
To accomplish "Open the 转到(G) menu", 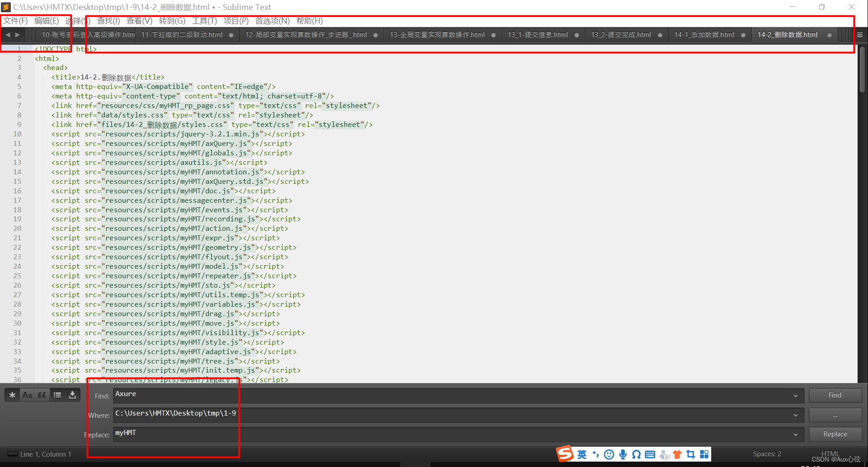I will (172, 21).
